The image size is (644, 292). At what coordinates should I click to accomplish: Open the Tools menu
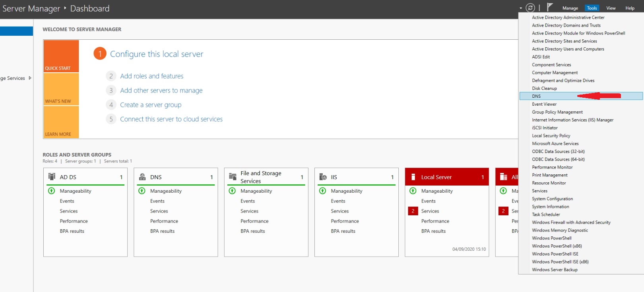pyautogui.click(x=592, y=8)
